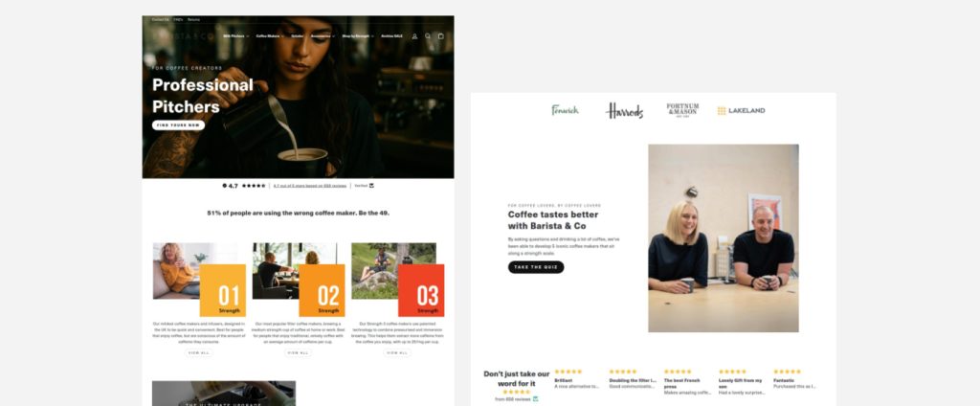Open the 4.7 out of 5 stars reviews link
The image size is (980, 406).
[x=310, y=186]
